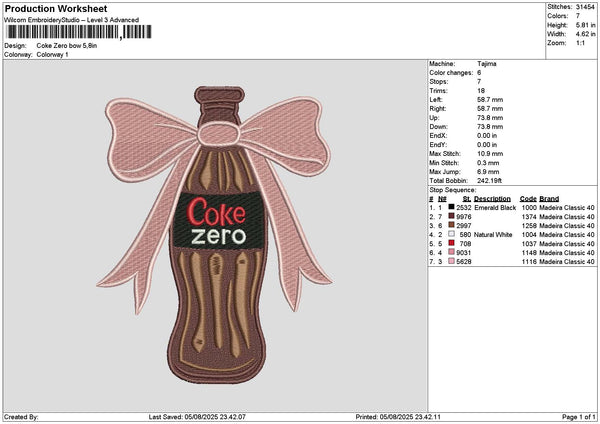Image resolution: width=600 pixels, height=424 pixels.
Task: Click the 'St.' column header
Action: pos(467,199)
